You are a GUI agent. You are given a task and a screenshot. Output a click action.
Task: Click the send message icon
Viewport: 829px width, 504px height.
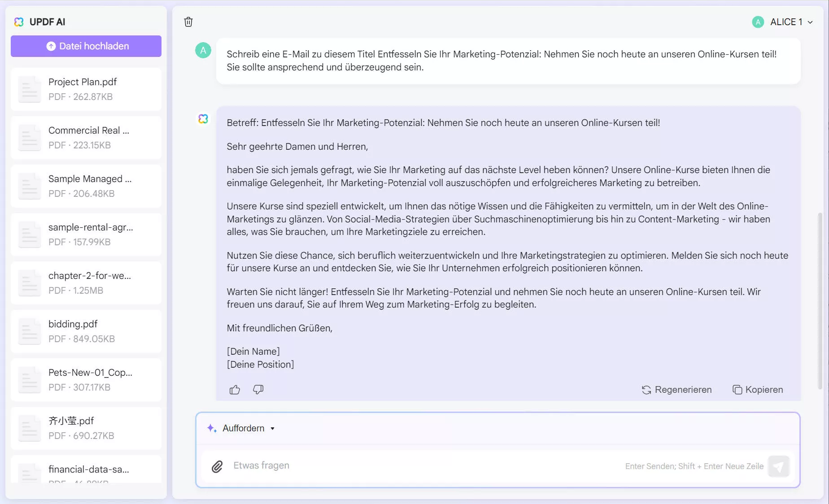pyautogui.click(x=779, y=466)
